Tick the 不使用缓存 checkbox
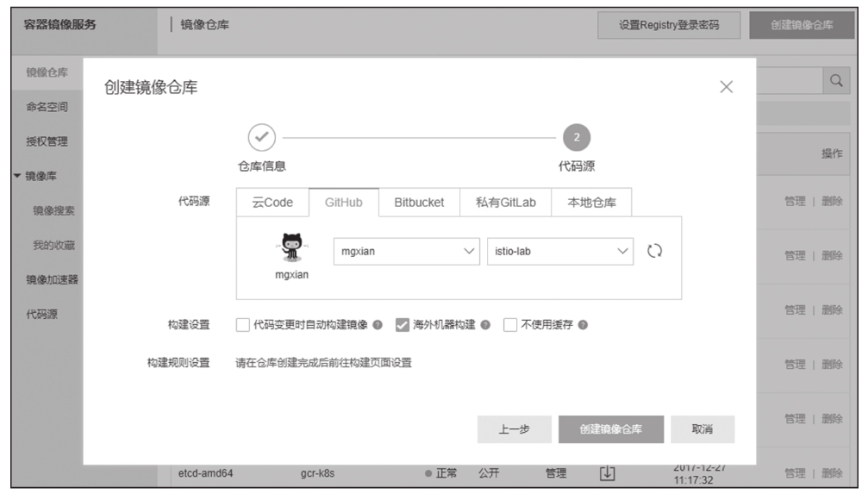This screenshot has height=494, width=868. [509, 325]
